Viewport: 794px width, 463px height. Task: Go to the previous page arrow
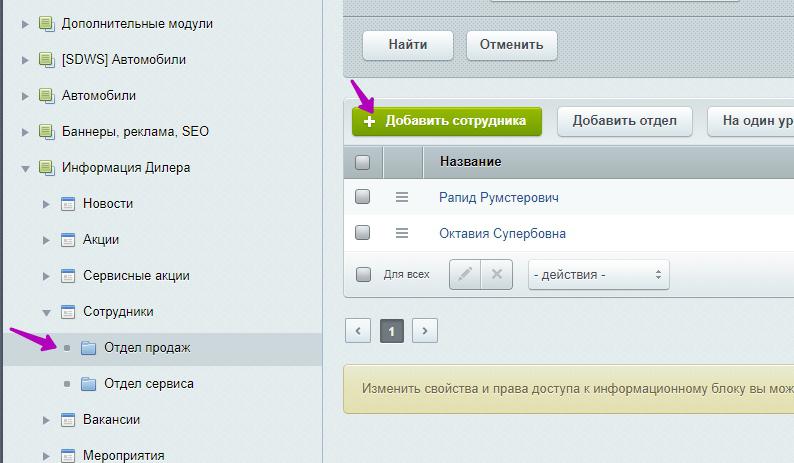tap(358, 331)
